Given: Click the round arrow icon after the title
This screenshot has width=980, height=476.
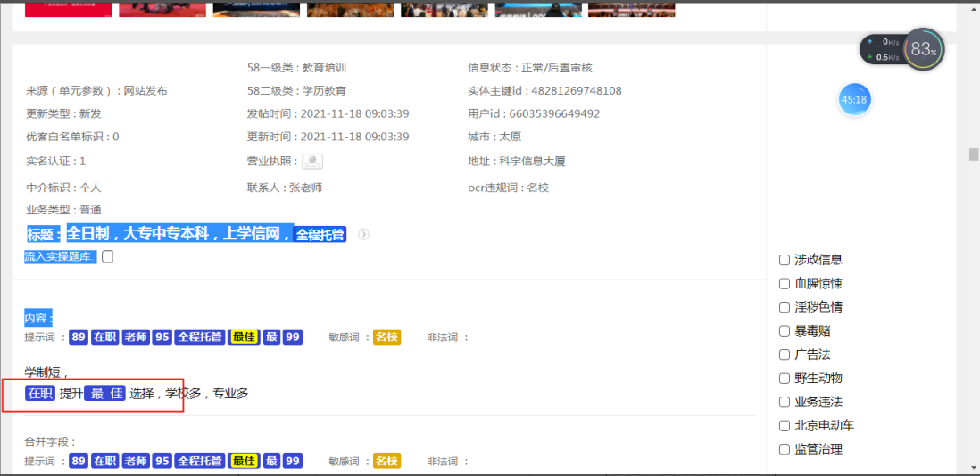Looking at the screenshot, I should click(364, 234).
